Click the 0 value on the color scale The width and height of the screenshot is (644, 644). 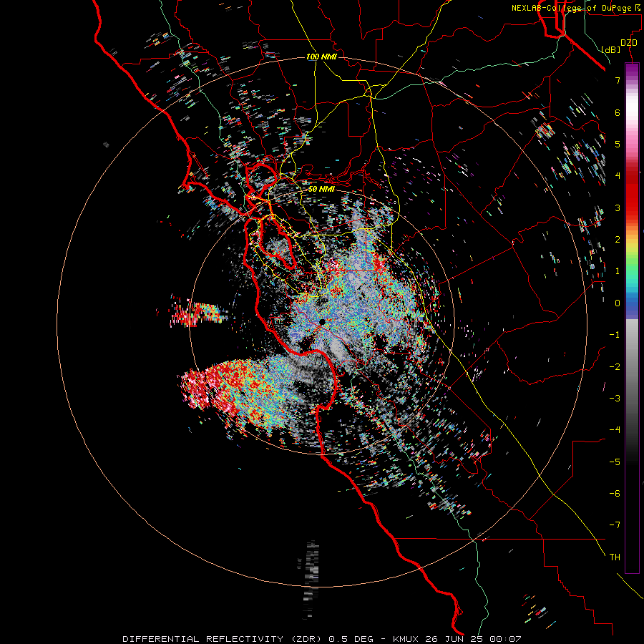point(618,303)
